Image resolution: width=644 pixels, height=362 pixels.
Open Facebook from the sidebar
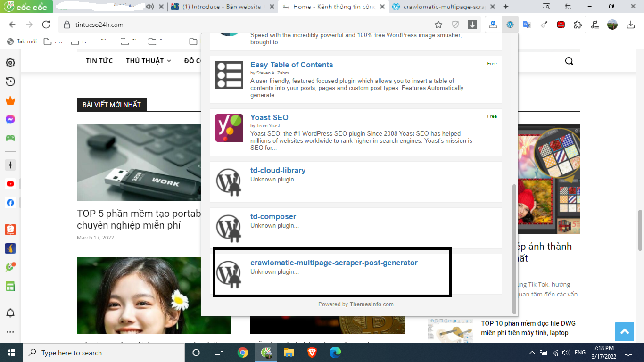10,203
